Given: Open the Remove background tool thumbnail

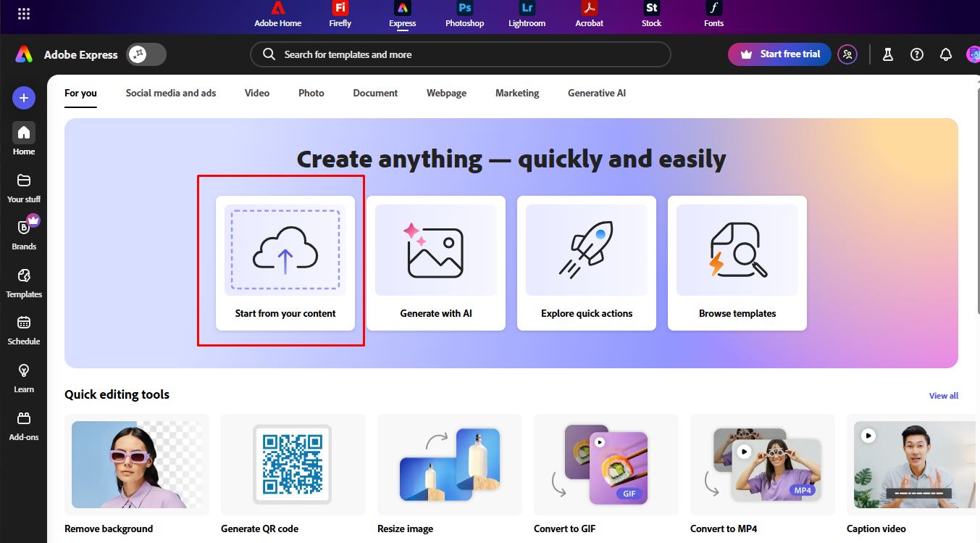Looking at the screenshot, I should click(x=137, y=465).
